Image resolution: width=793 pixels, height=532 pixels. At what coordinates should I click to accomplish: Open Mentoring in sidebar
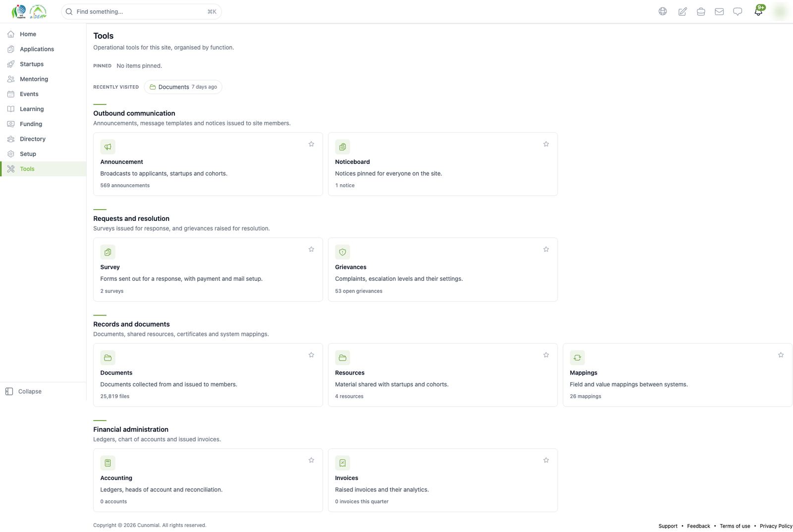point(43,79)
